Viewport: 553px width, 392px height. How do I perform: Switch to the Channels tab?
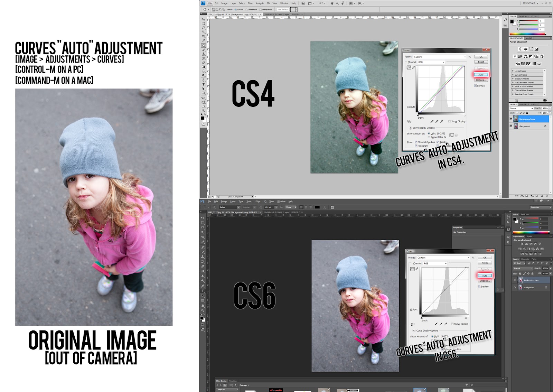point(524,104)
